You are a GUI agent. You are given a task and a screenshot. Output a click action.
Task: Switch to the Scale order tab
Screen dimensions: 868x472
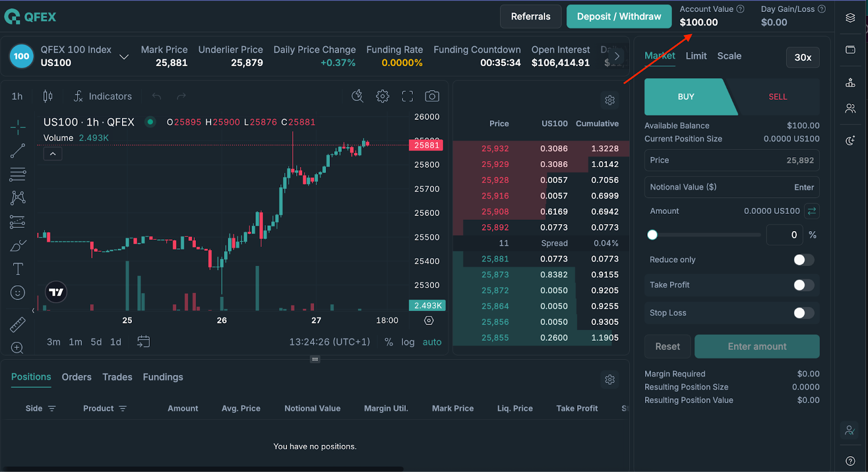(729, 56)
